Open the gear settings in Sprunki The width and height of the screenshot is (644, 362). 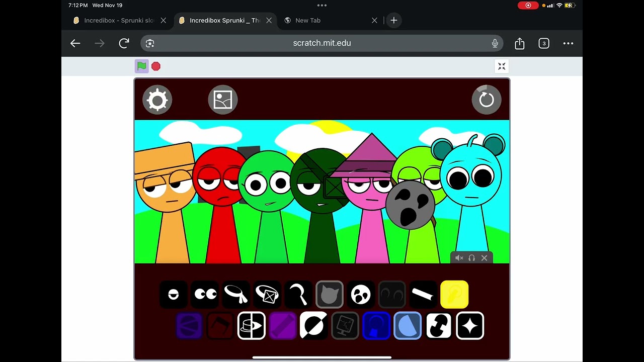[157, 100]
